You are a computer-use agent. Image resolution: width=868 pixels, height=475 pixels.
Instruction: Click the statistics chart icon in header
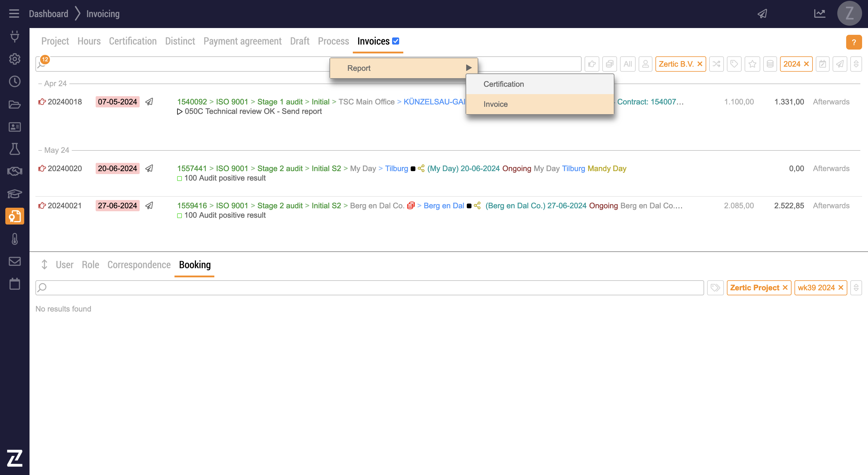pos(820,14)
